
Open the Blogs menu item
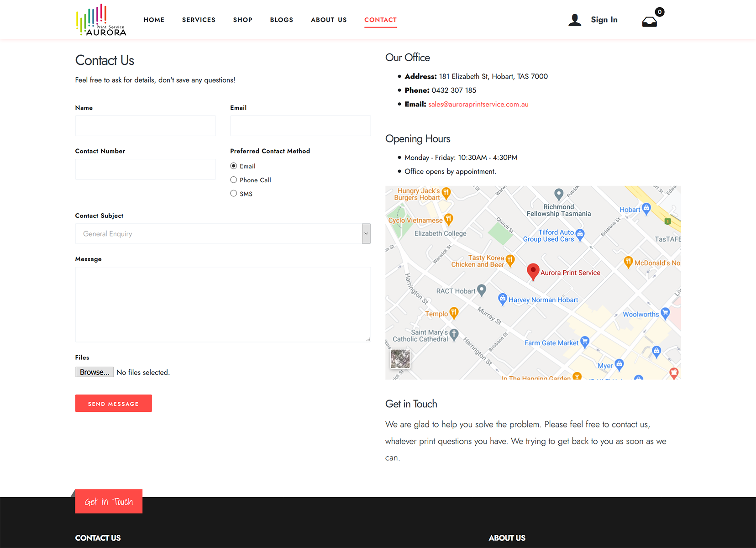(282, 20)
